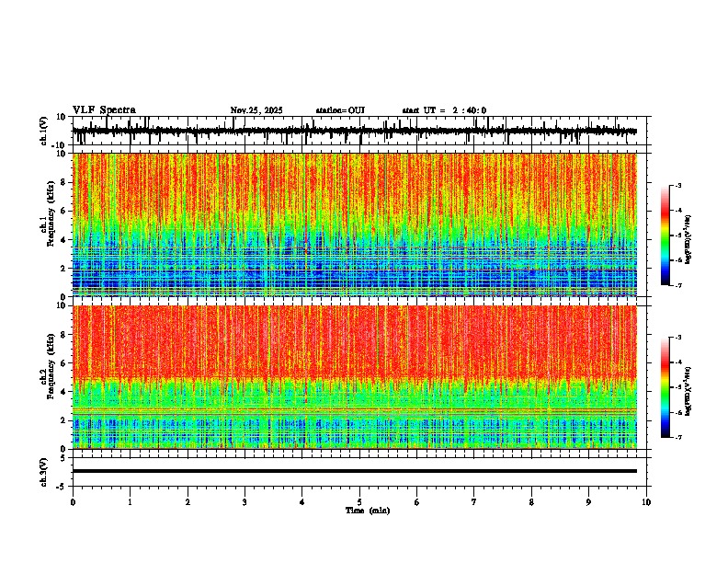The height and width of the screenshot is (563, 728).
Task: Click the "start UT = 2 :40: 0" text
Action: coord(444,110)
